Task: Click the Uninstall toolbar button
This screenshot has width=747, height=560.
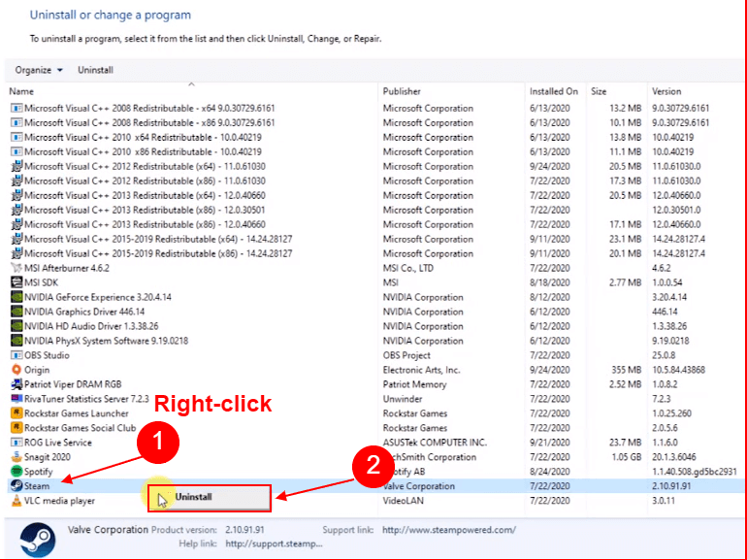Action: [95, 70]
